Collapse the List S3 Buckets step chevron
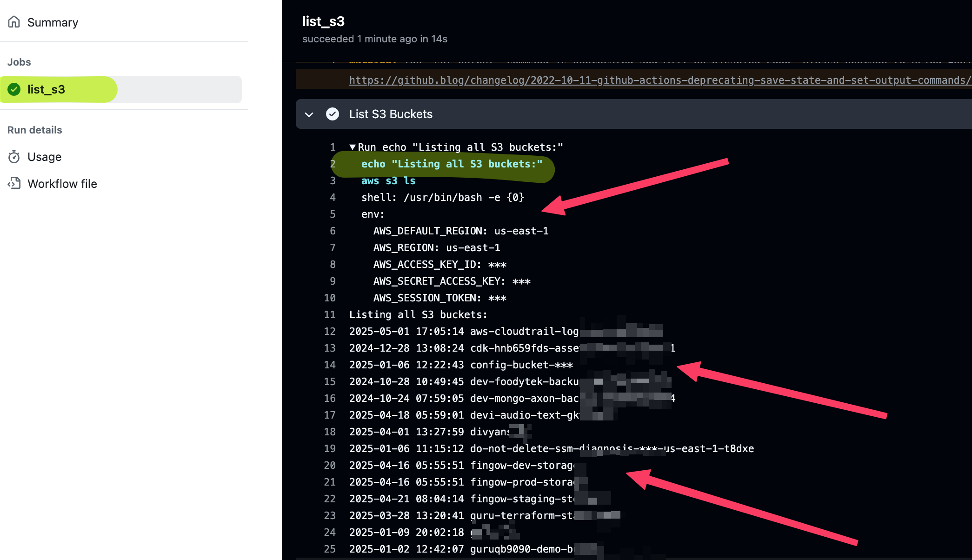The width and height of the screenshot is (972, 560). coord(309,114)
